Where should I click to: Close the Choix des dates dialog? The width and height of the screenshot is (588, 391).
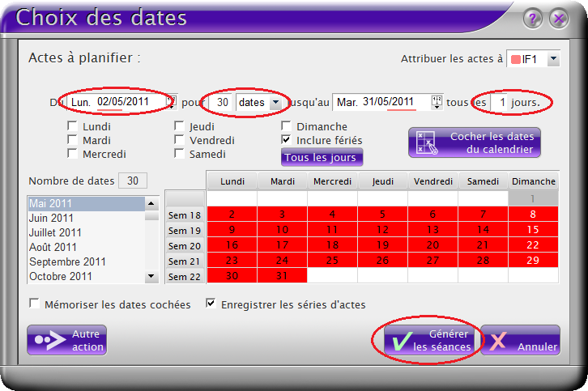coord(558,18)
